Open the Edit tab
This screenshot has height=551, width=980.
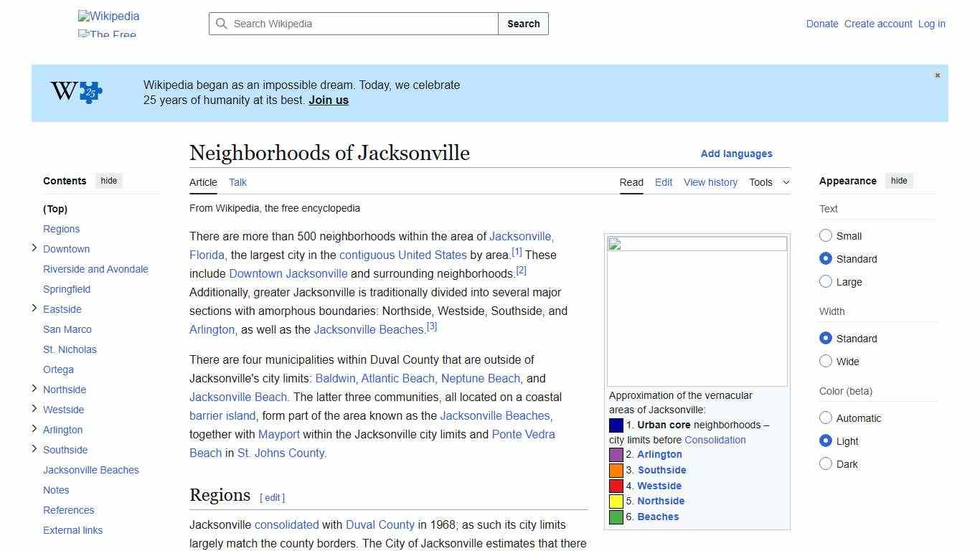pyautogui.click(x=663, y=182)
